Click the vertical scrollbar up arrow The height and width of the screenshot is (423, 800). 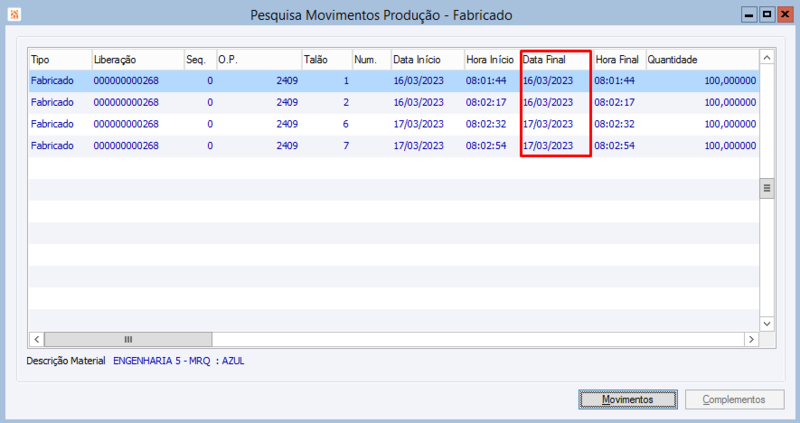767,58
